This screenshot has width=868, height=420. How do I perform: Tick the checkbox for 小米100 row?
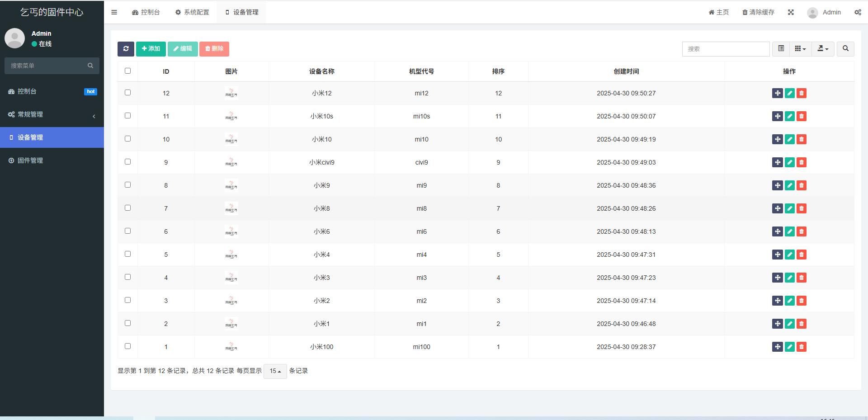click(x=127, y=346)
